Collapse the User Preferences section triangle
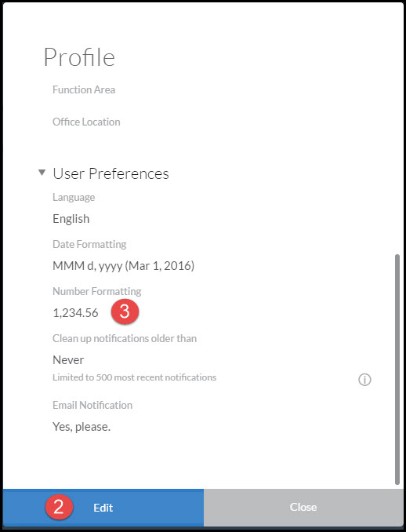This screenshot has height=532, width=406. 42,173
